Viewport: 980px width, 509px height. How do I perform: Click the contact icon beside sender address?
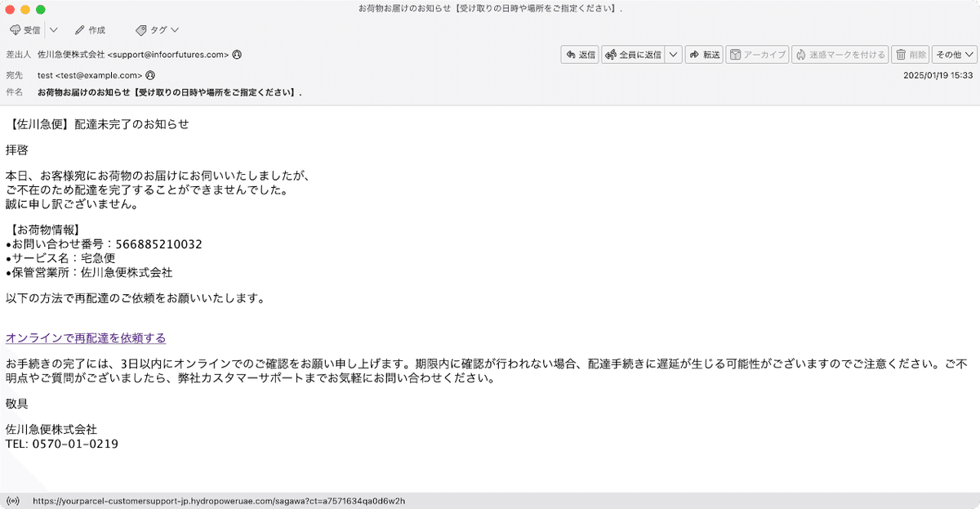click(237, 55)
